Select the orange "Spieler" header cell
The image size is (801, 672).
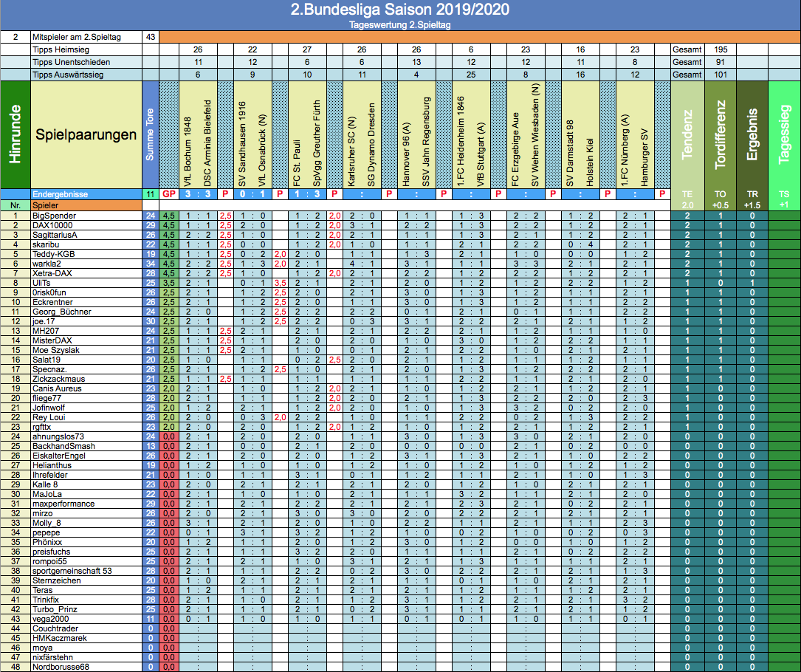pyautogui.click(x=86, y=205)
